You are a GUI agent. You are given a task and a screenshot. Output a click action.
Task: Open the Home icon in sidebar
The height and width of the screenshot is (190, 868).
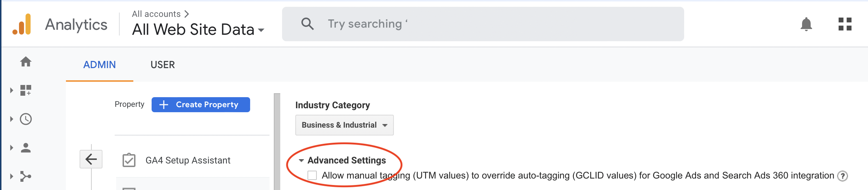point(26,62)
